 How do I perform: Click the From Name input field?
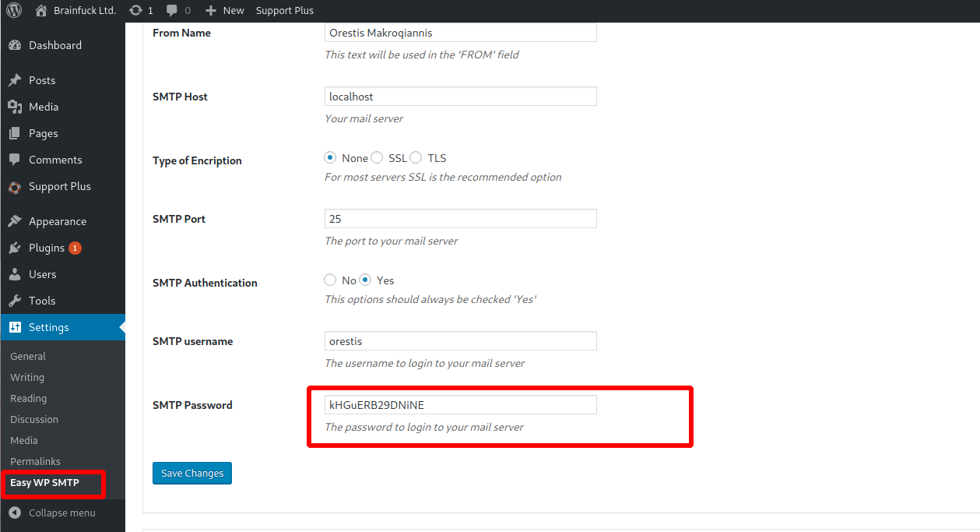pos(461,33)
